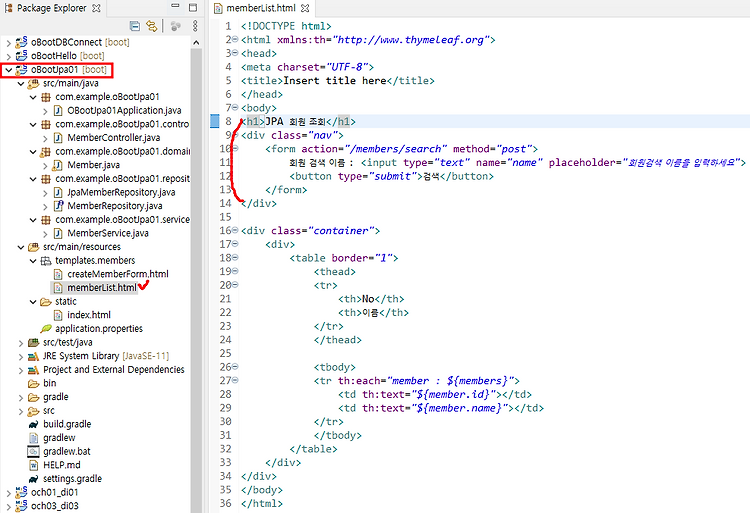Select the src folder in tree

(49, 411)
